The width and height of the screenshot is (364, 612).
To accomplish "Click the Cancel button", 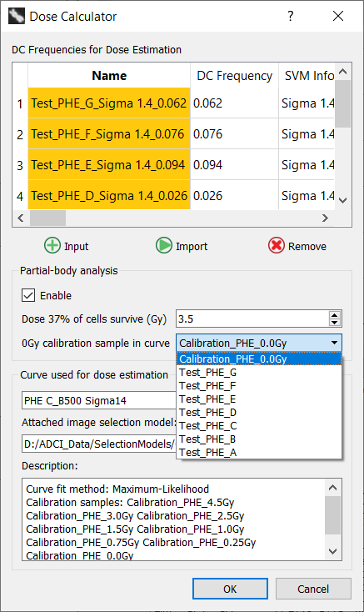I will pos(313,589).
